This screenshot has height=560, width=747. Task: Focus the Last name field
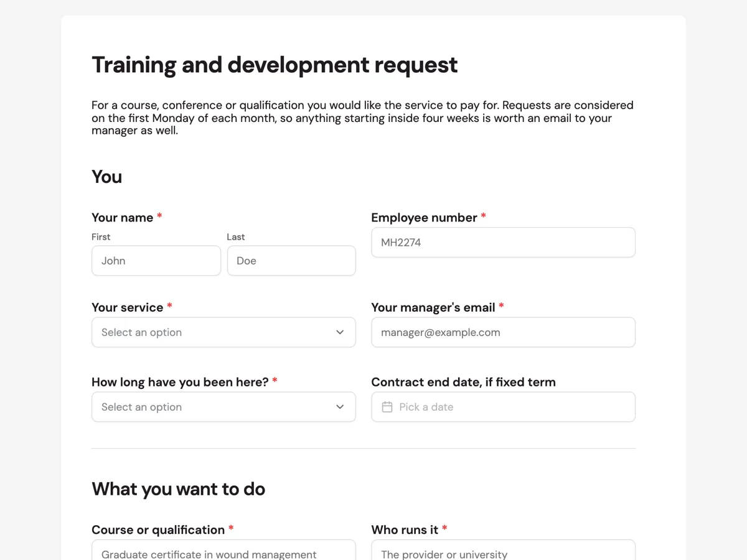(291, 261)
